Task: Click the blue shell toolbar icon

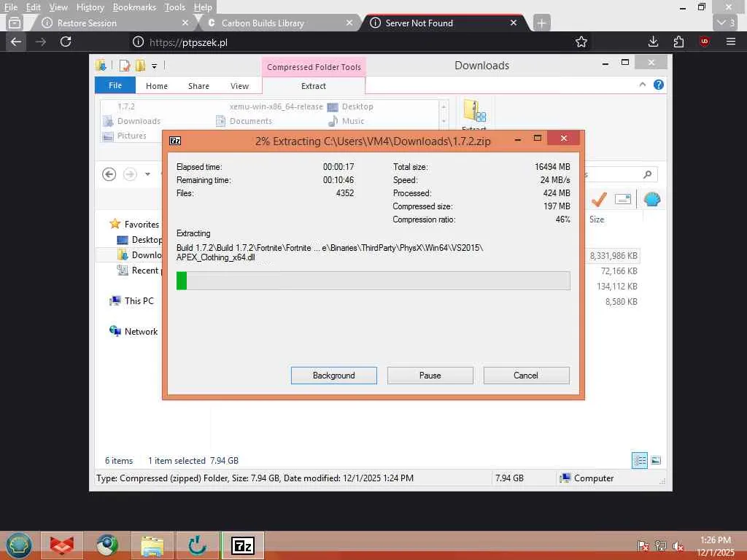Action: click(x=652, y=199)
